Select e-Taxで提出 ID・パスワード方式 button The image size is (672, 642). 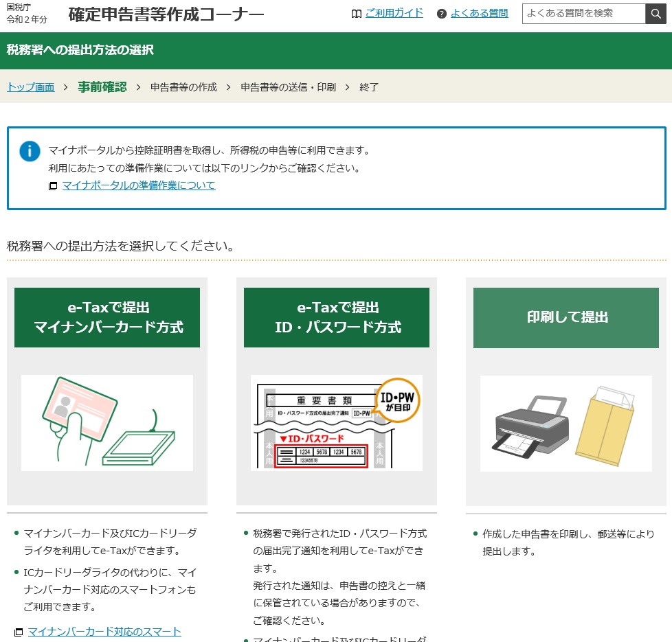(x=337, y=317)
